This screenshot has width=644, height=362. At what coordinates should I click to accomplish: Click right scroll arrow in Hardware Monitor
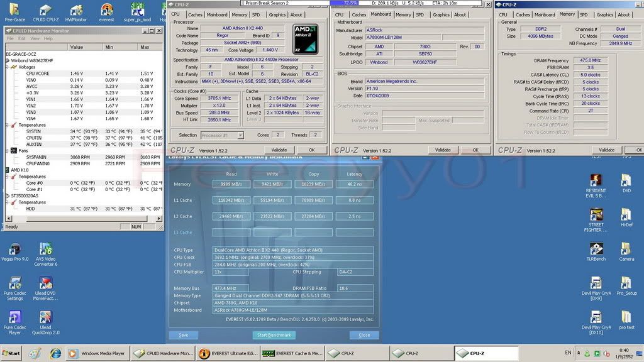tap(159, 218)
